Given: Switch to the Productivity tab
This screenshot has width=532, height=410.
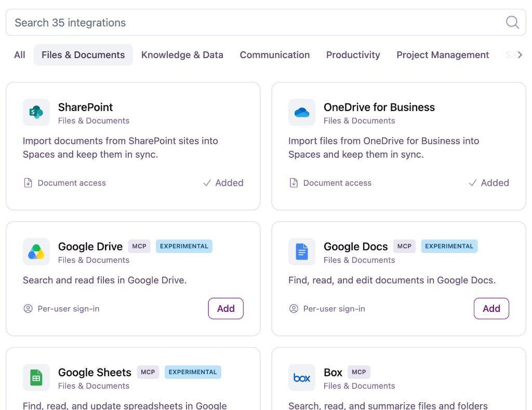Looking at the screenshot, I should tap(353, 55).
